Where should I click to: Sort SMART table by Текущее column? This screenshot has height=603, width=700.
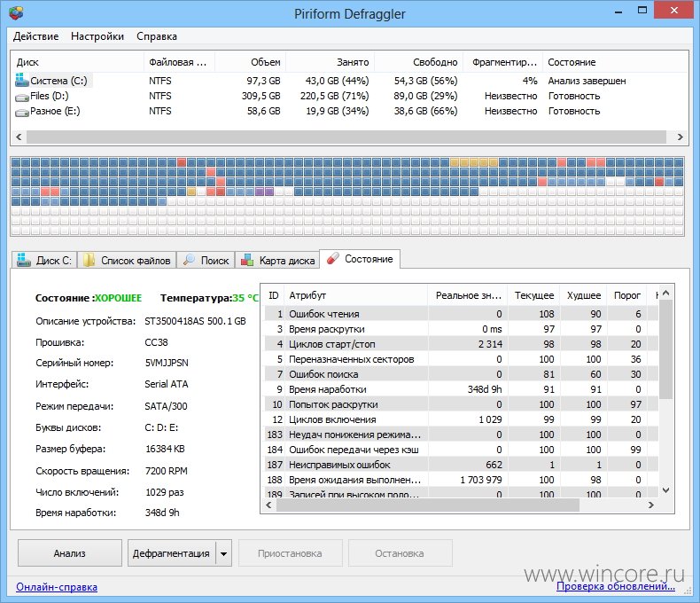[x=534, y=295]
